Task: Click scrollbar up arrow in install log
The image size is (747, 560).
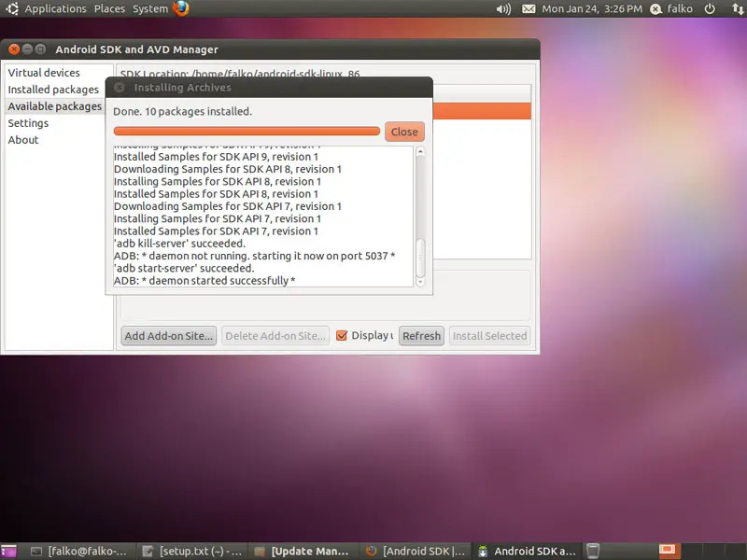Action: click(420, 151)
